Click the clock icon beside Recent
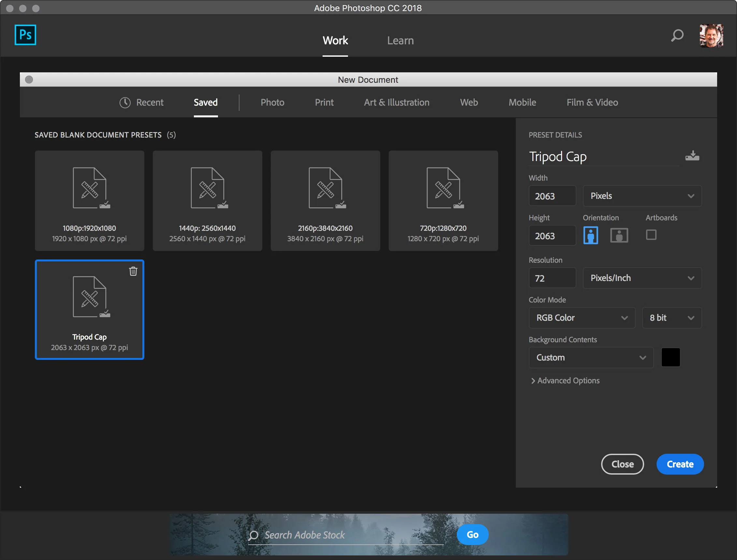This screenshot has height=560, width=737. tap(125, 102)
